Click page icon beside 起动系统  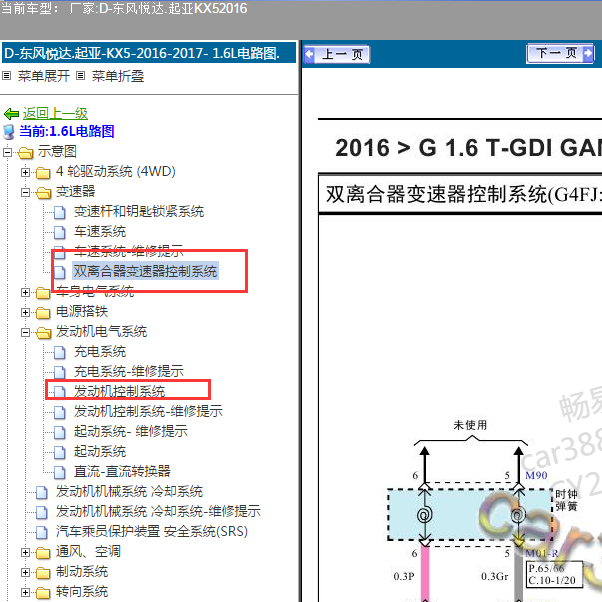(x=60, y=452)
